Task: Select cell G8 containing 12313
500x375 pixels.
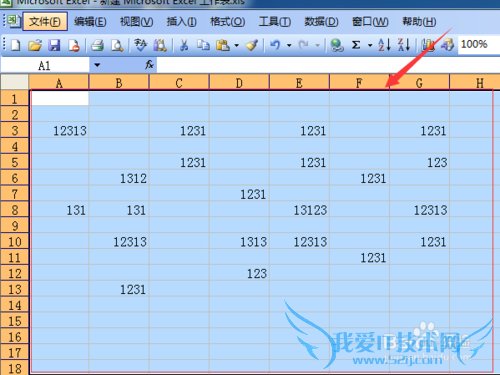Action: (x=419, y=210)
